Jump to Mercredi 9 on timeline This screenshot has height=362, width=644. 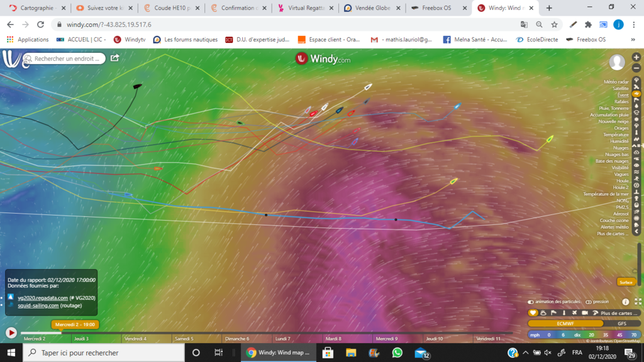(x=387, y=339)
